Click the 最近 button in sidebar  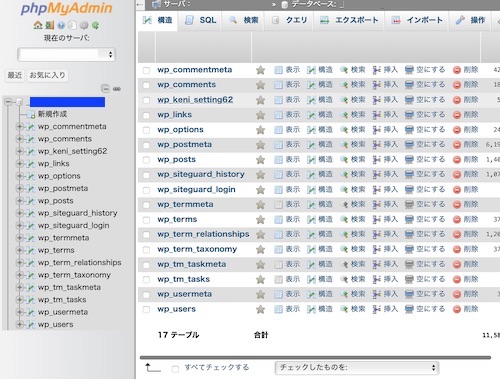point(15,75)
